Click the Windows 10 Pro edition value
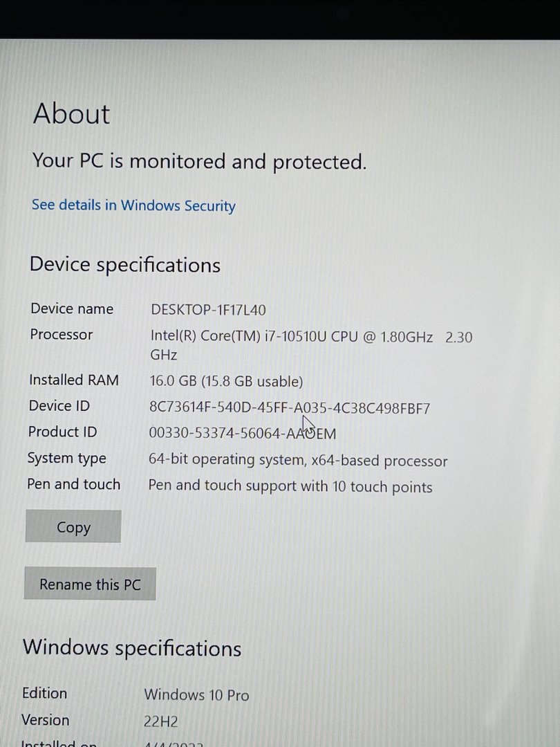 point(196,694)
